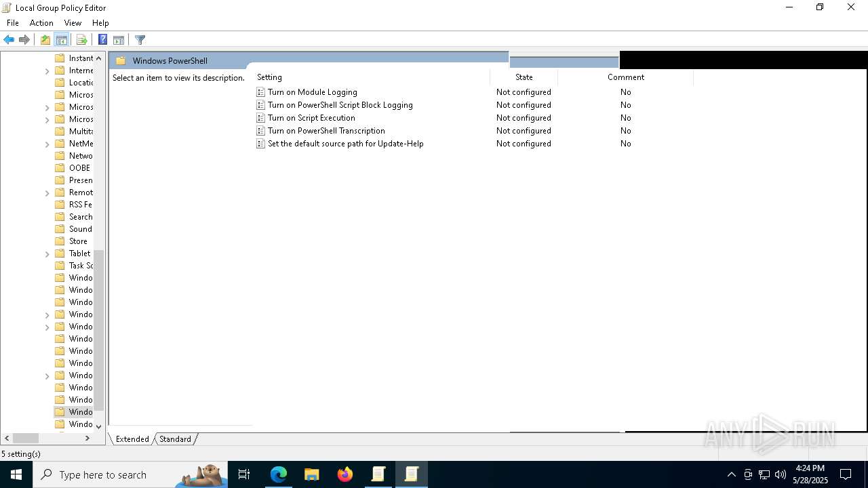Open network status tray icon
This screenshot has height=488, width=868.
[764, 474]
